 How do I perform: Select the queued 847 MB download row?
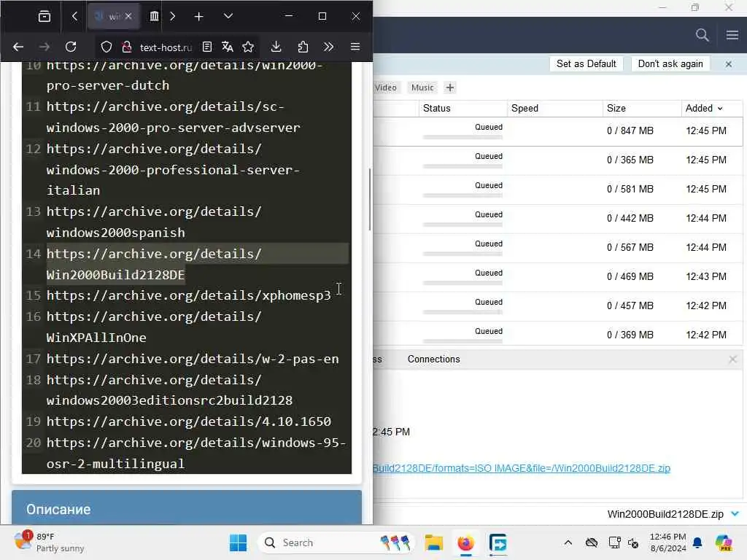(558, 131)
